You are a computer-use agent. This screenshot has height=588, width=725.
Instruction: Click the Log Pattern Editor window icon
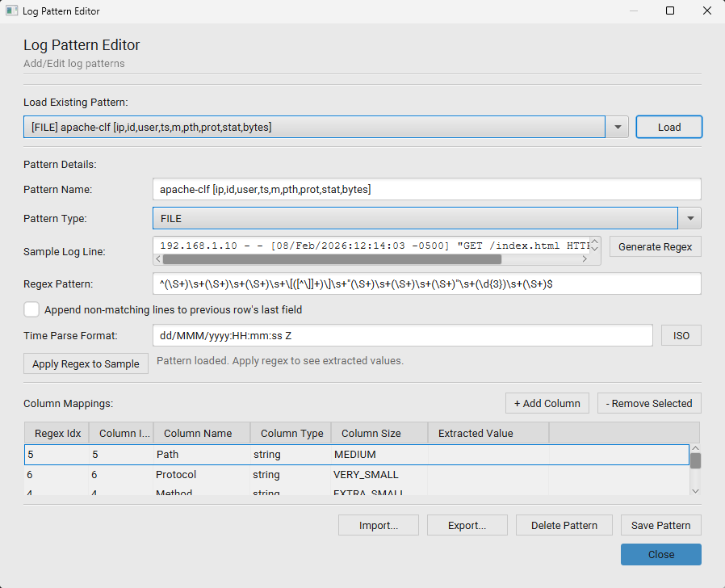tap(11, 10)
